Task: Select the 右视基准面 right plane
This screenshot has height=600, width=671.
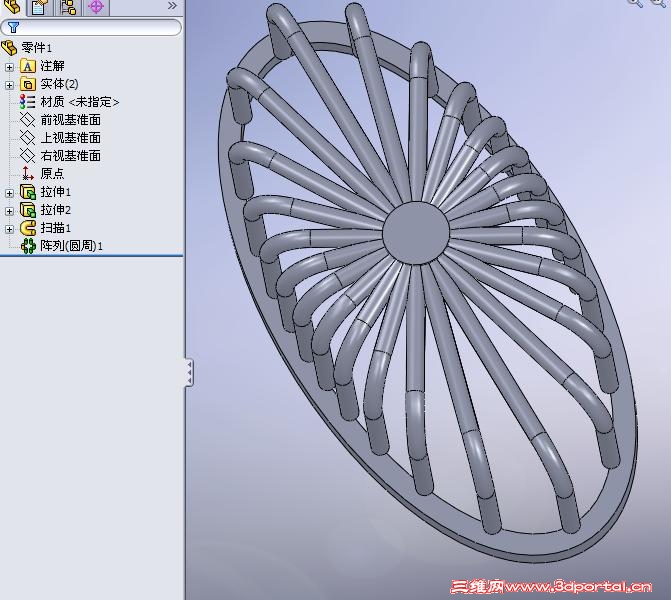Action: (71, 156)
